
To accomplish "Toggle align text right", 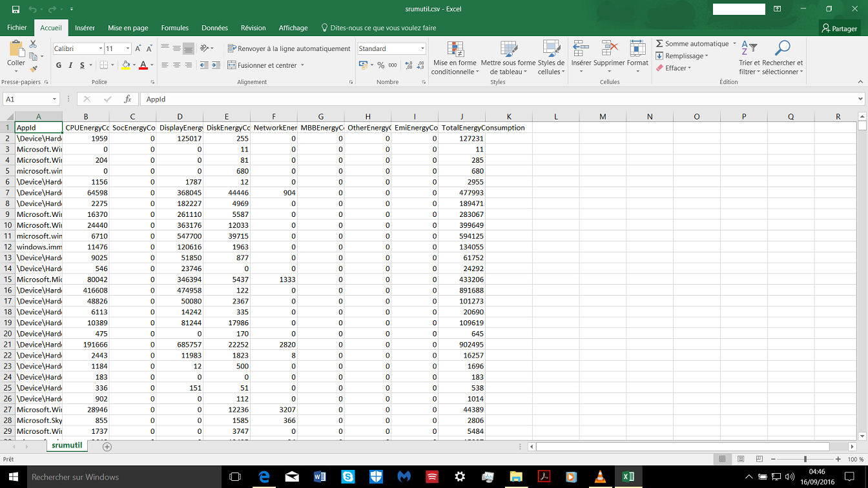I will [x=189, y=65].
